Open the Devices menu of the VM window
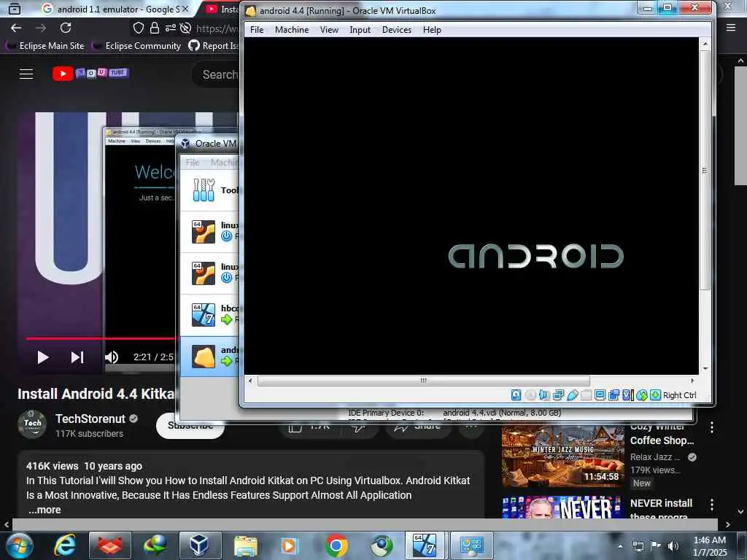The width and height of the screenshot is (747, 560). (396, 29)
